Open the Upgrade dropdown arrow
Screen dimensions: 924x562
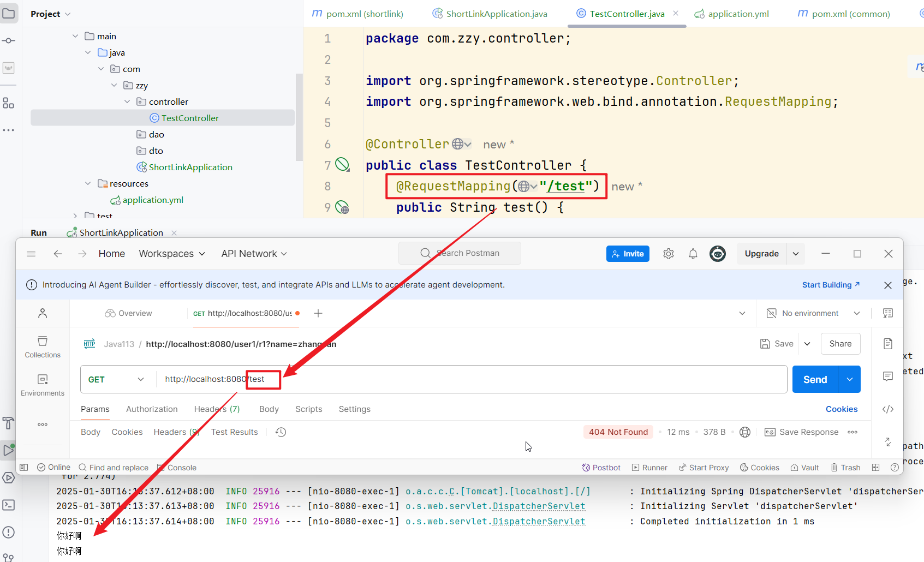[796, 254]
